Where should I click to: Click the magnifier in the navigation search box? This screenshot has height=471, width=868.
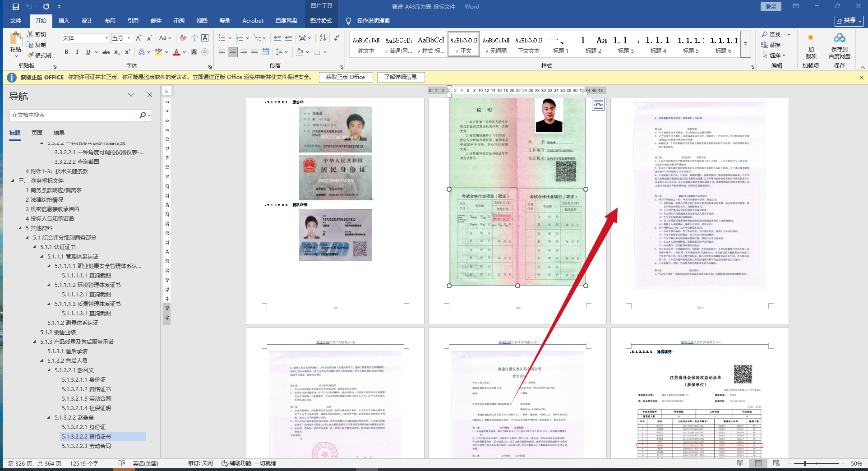coord(143,115)
